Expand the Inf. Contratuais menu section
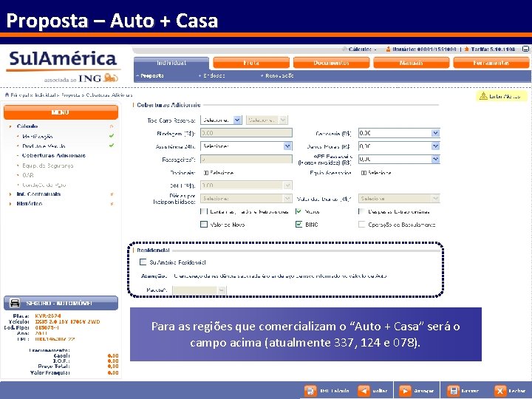This screenshot has width=532, height=399. coord(38,194)
